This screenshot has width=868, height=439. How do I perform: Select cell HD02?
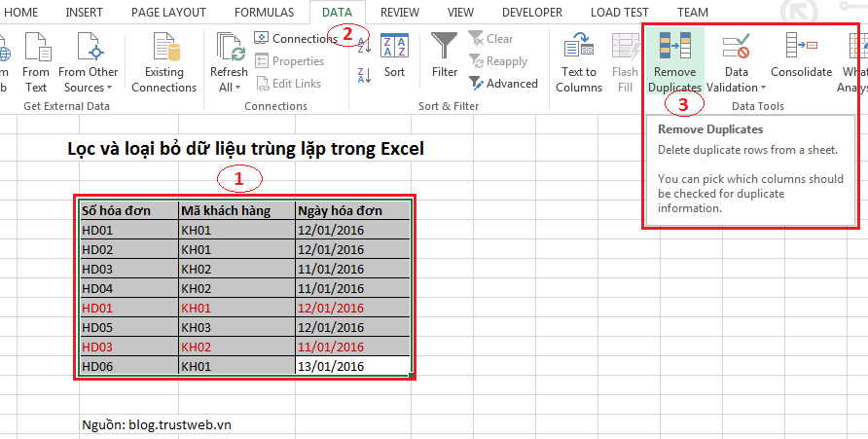coord(128,249)
